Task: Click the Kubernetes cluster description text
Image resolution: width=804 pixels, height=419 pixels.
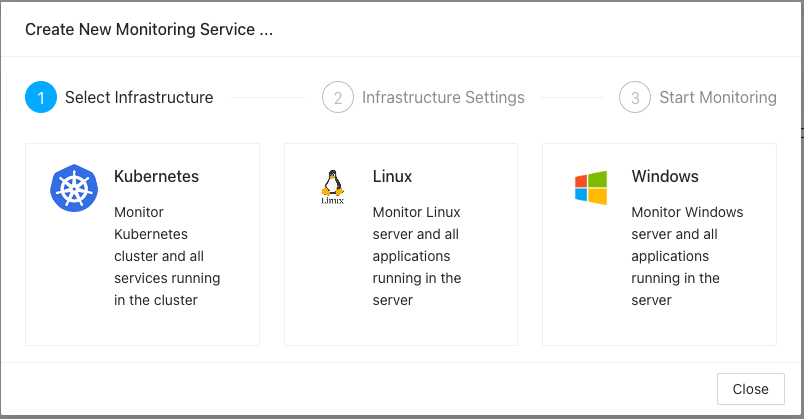Action: (166, 256)
